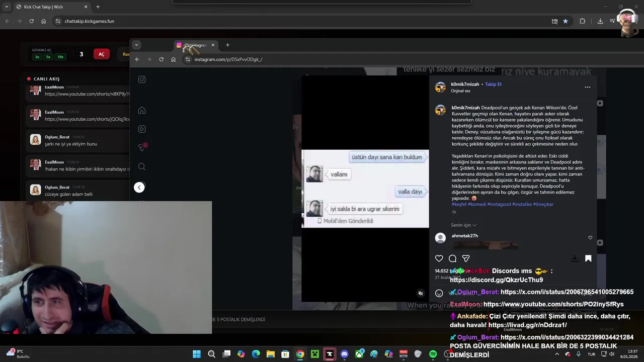Open ahmetak27h commenter profile
644x362 pixels.
tap(464, 236)
